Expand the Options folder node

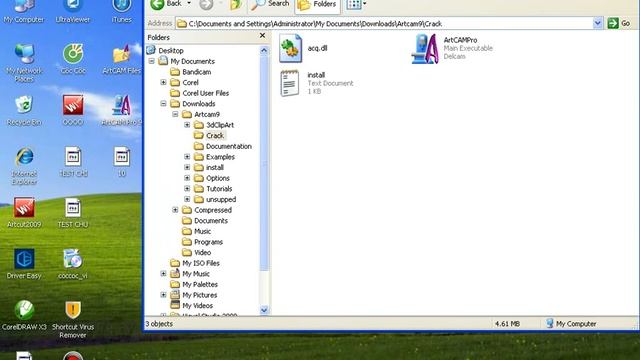pos(187,178)
